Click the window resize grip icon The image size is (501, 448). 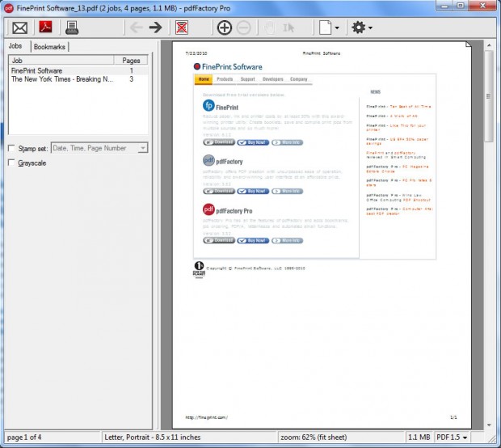tap(492, 439)
